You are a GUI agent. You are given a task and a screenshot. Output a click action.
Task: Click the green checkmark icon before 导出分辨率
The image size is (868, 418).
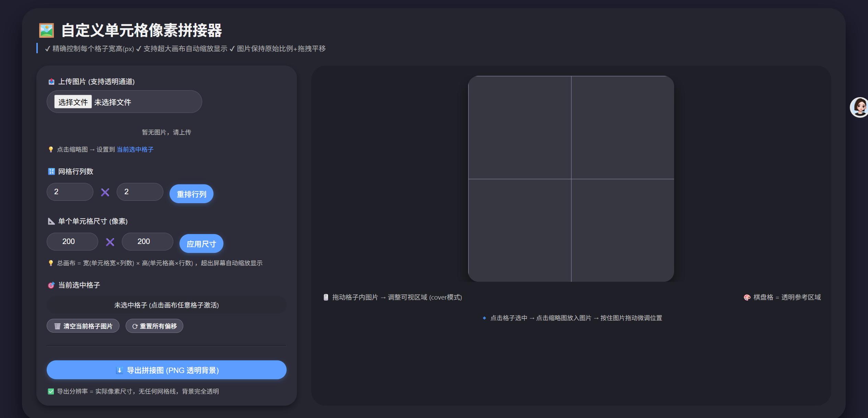click(x=51, y=392)
